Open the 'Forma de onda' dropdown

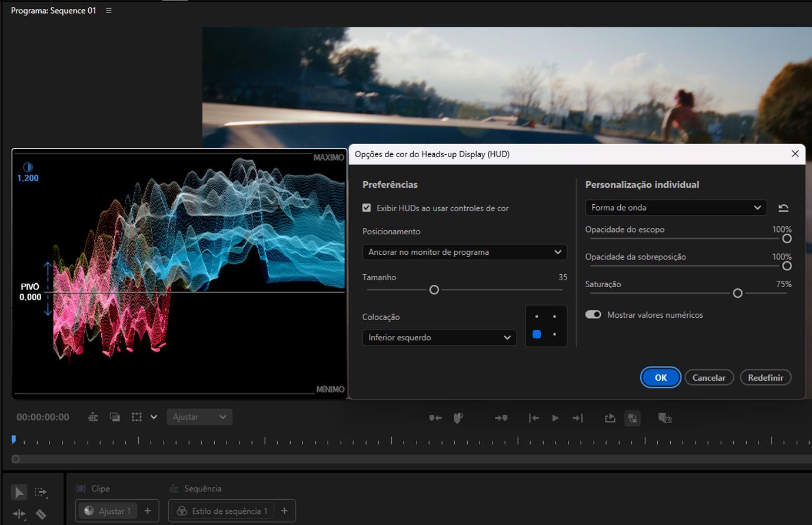(x=675, y=207)
